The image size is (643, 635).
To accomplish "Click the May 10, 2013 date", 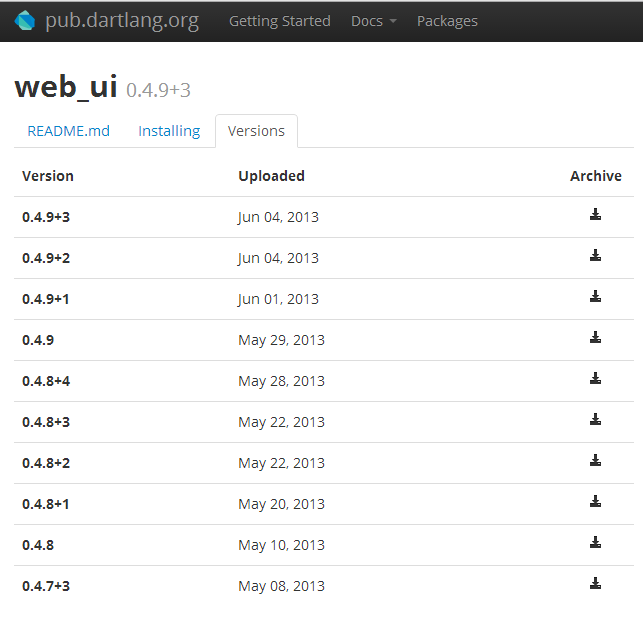I will 281,545.
